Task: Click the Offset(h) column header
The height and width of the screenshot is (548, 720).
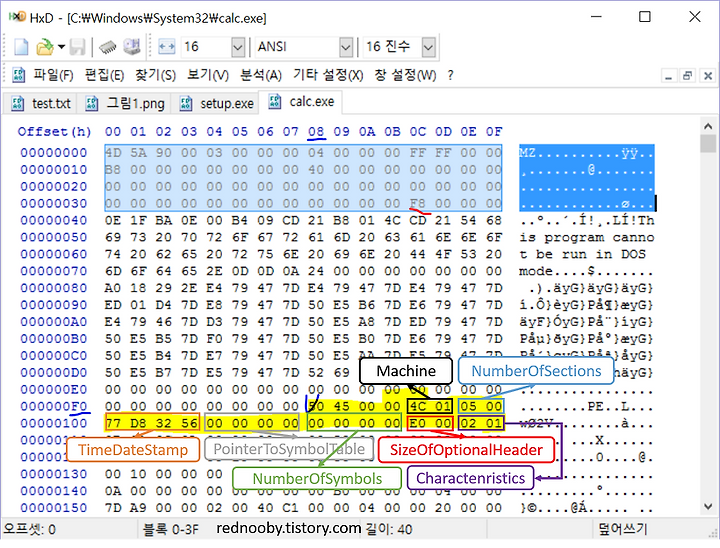Action: (54, 132)
